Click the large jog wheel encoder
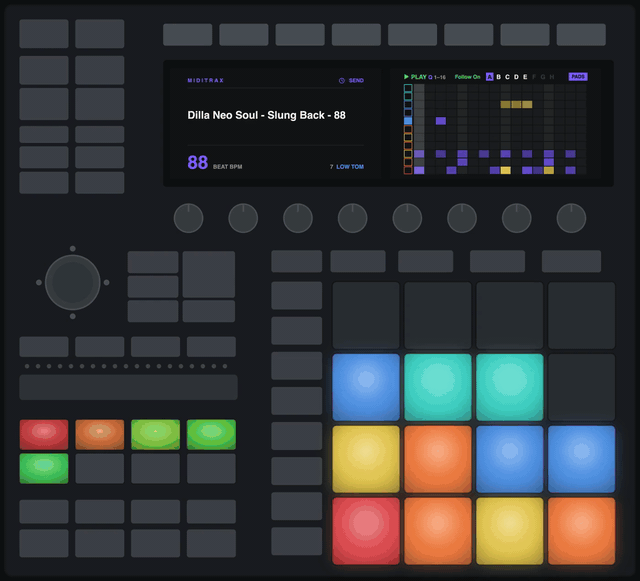Viewport: 640px width, 581px height. tap(73, 283)
